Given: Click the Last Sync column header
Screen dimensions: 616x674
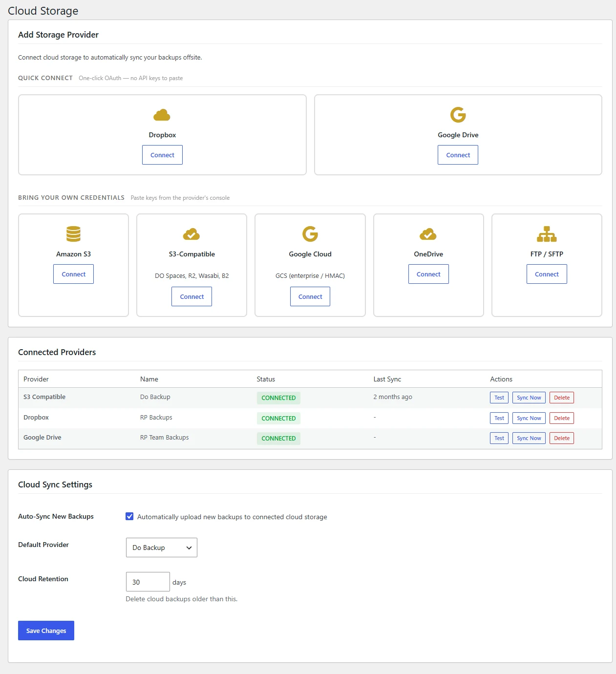Looking at the screenshot, I should coord(387,379).
